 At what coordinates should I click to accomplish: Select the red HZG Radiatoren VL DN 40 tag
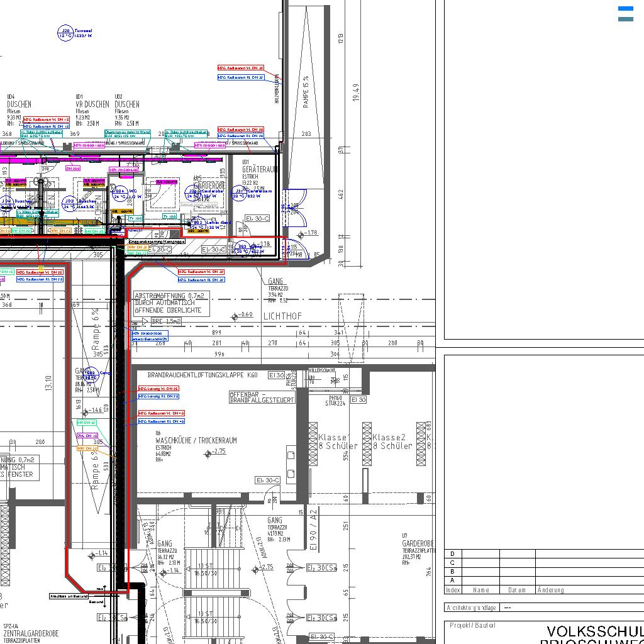[162, 413]
